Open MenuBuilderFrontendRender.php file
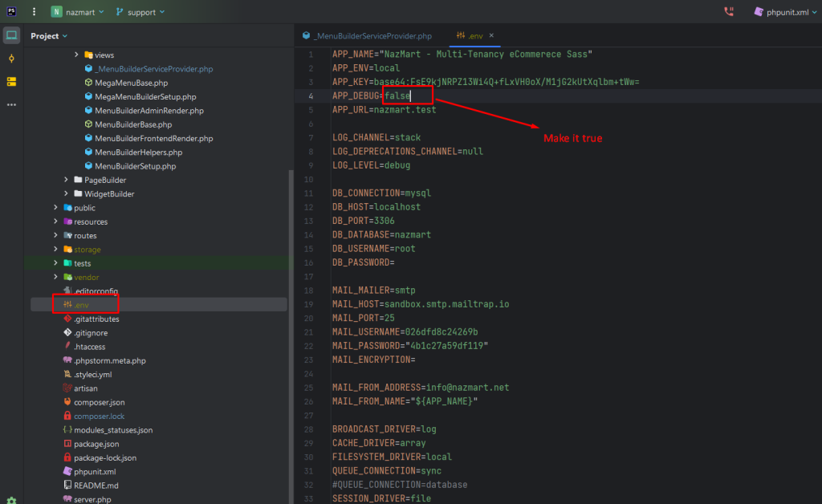Image resolution: width=822 pixels, height=504 pixels. tap(149, 138)
